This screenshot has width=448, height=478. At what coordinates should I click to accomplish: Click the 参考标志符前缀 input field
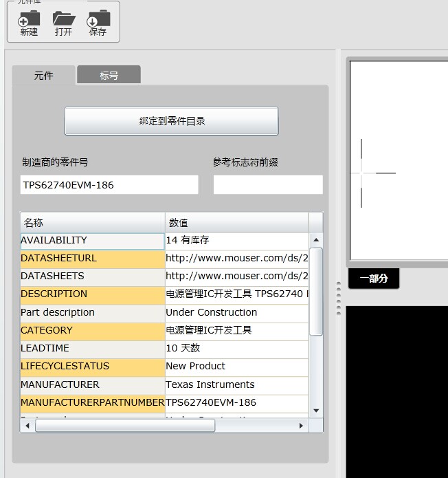click(x=268, y=185)
